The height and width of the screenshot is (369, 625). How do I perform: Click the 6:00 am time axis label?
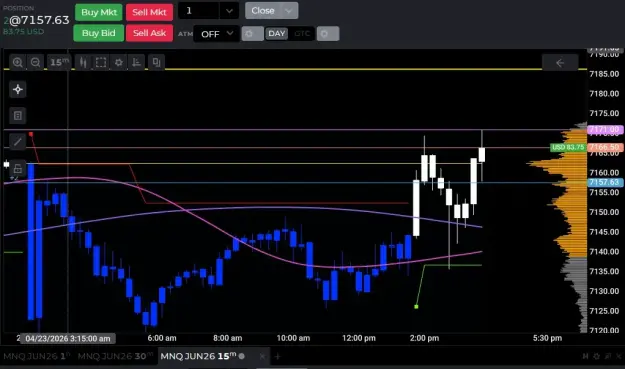(162, 338)
